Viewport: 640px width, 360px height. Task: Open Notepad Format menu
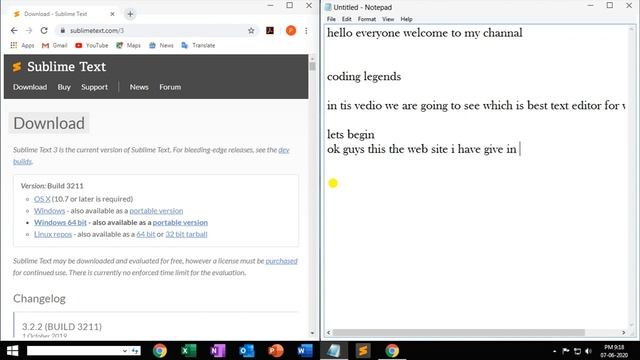coord(367,19)
